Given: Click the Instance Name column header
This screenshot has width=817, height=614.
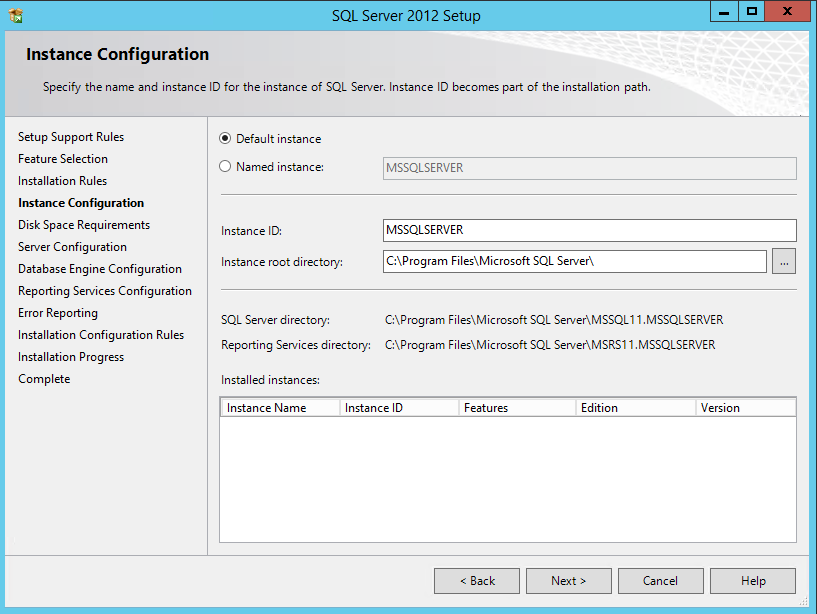Looking at the screenshot, I should tap(280, 407).
